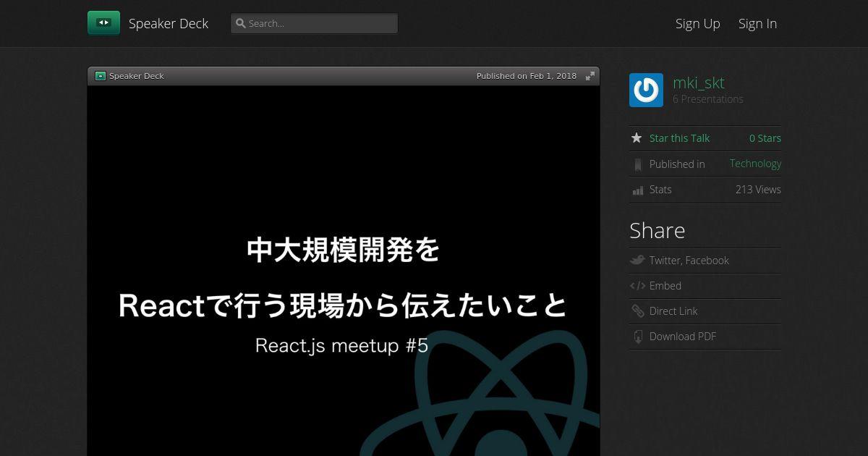Click the 6 Presentations text
The height and width of the screenshot is (456, 868).
coord(707,99)
